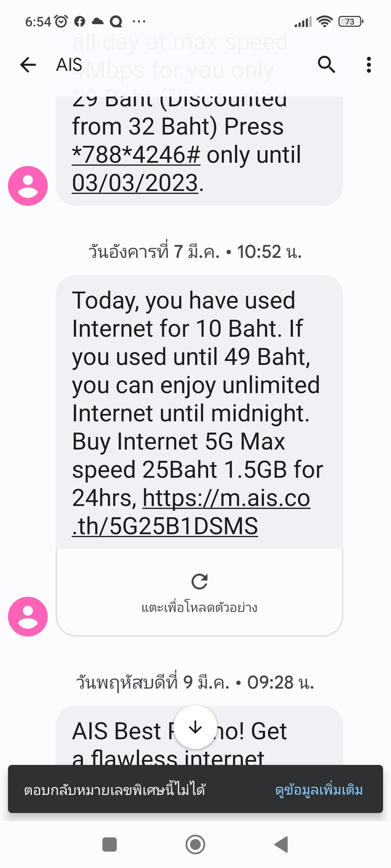Image resolution: width=391 pixels, height=868 pixels.
Task: Select the AIS Best Promo message bubble
Action: click(x=199, y=735)
